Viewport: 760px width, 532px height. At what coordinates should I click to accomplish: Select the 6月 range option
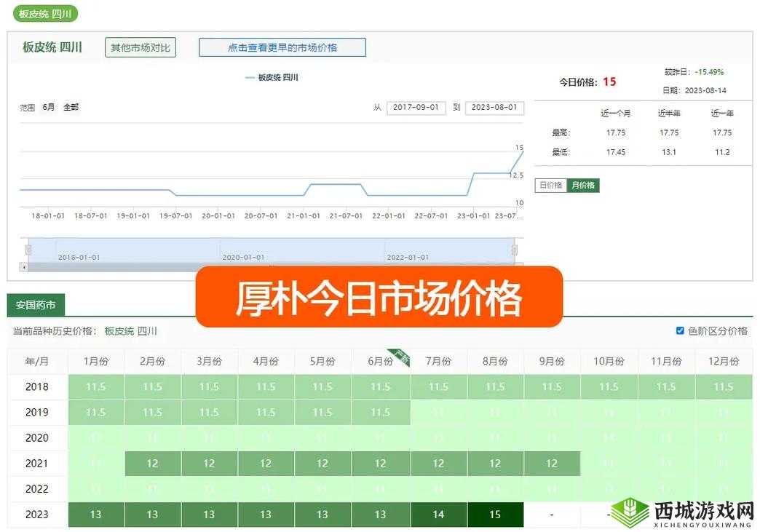point(47,107)
